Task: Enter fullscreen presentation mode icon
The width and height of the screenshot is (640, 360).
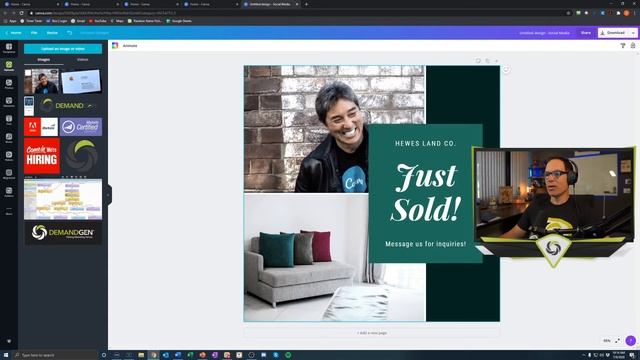Action: (618, 340)
